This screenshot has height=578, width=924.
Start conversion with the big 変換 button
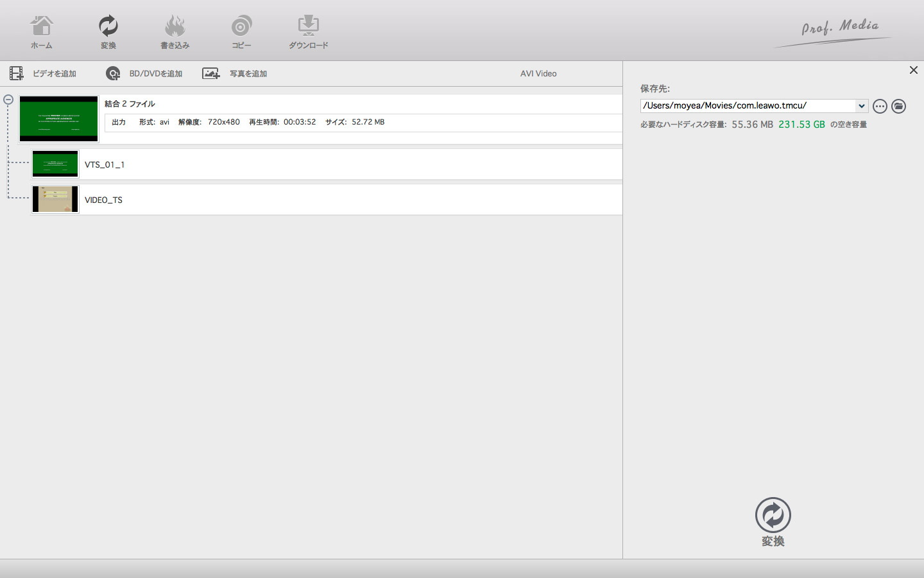point(773,521)
